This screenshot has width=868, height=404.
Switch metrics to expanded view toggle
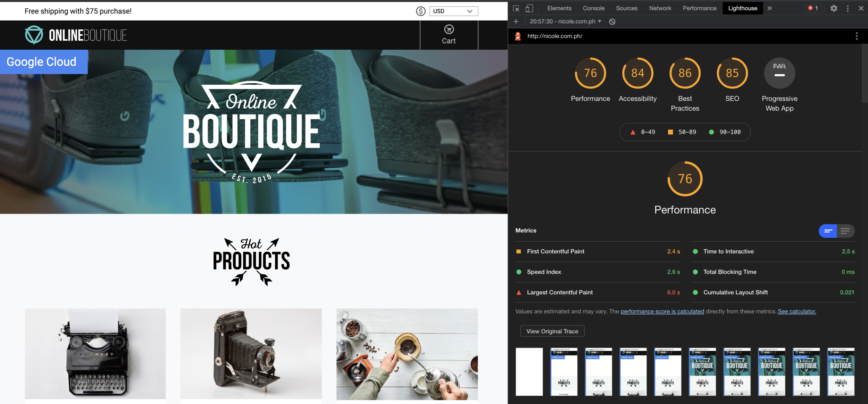pos(845,231)
